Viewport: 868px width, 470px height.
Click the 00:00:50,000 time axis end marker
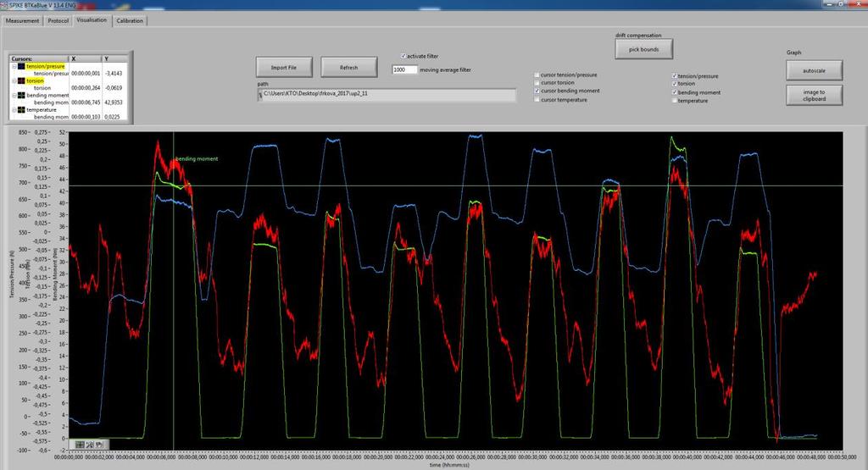(x=842, y=457)
